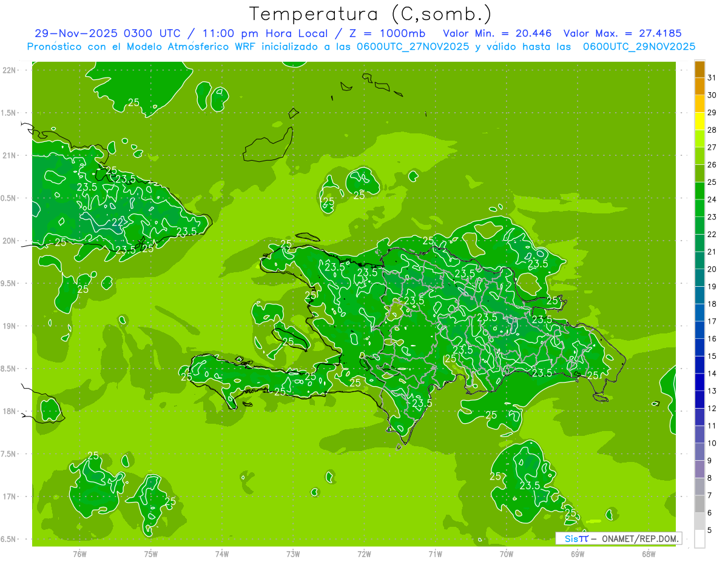Screen dimensions: 728x562
Task: Select 'Valor Min. = 20.446' text
Action: pos(497,33)
